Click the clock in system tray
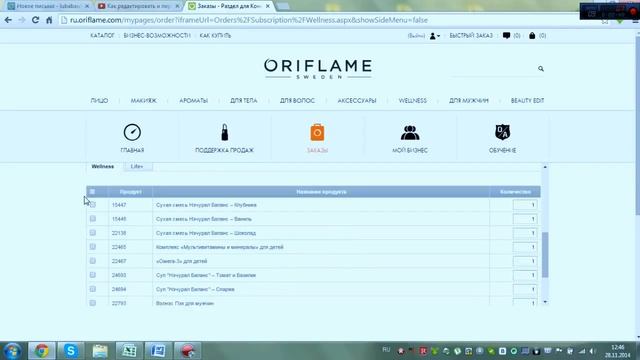The width and height of the screenshot is (640, 360). [x=618, y=351]
